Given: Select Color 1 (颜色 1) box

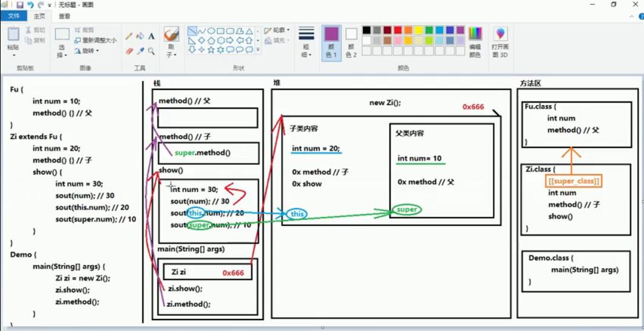Looking at the screenshot, I should coord(331,43).
